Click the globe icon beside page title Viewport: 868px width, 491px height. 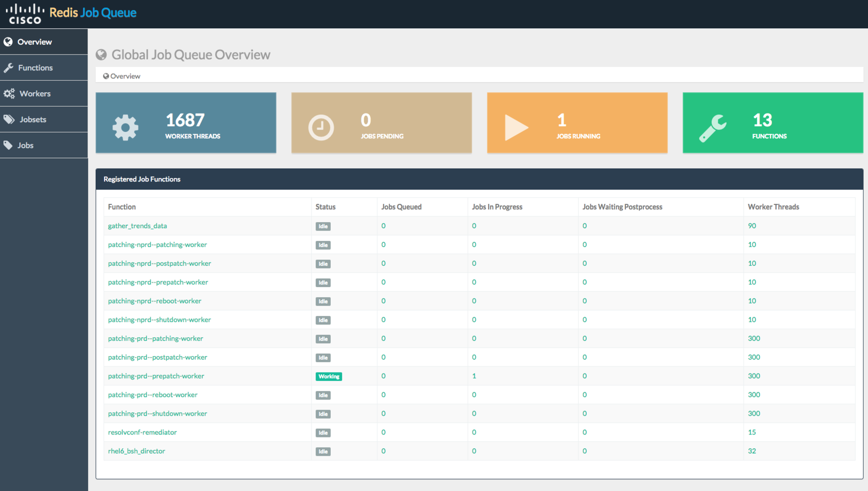tap(101, 55)
